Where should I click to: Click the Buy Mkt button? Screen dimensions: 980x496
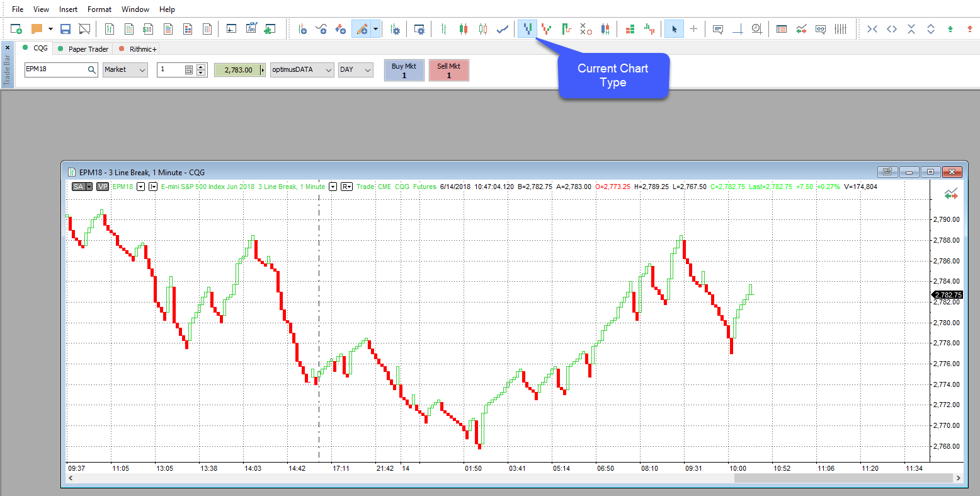coord(404,71)
